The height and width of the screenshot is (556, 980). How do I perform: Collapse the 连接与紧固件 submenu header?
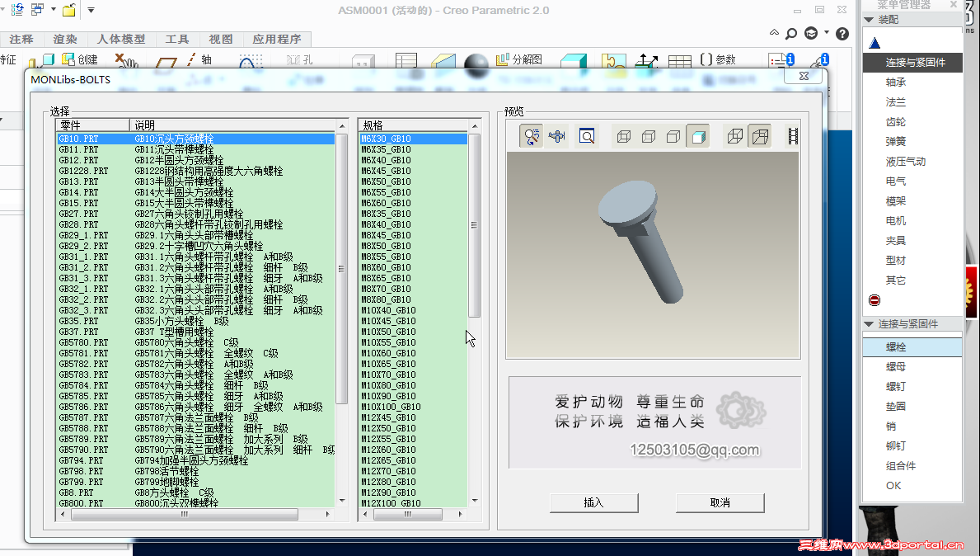coord(869,324)
